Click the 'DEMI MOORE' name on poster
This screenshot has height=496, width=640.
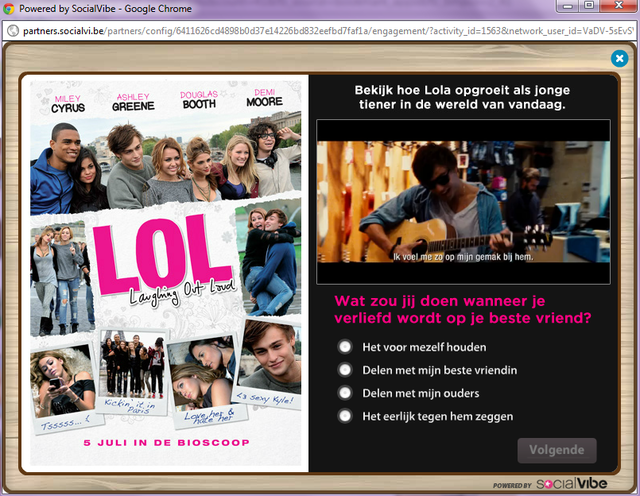point(264,98)
